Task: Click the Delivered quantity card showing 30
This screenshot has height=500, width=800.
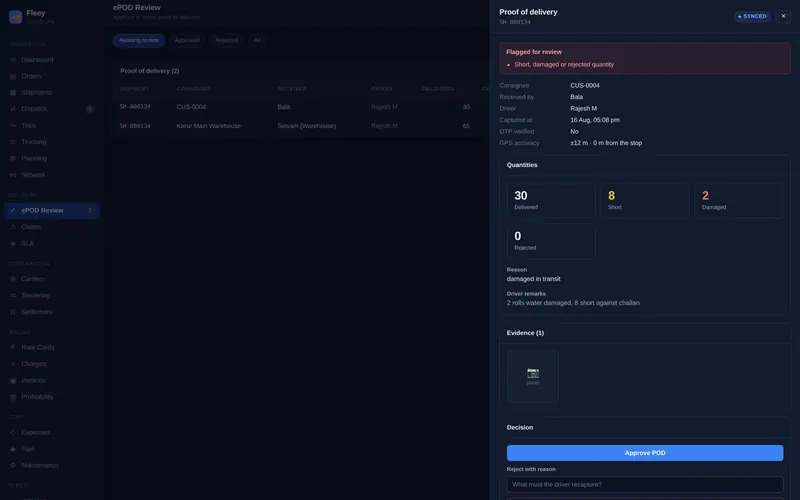Action: click(x=551, y=201)
